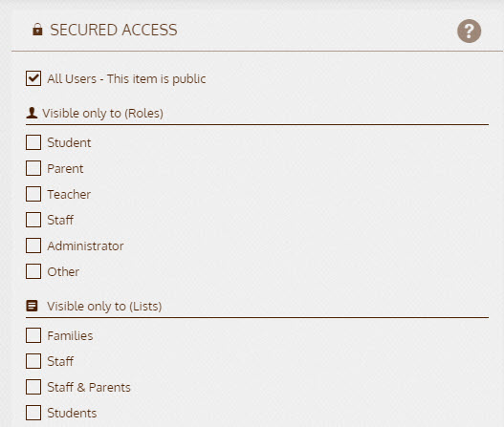
Task: Click the All Users public label
Action: point(126,79)
